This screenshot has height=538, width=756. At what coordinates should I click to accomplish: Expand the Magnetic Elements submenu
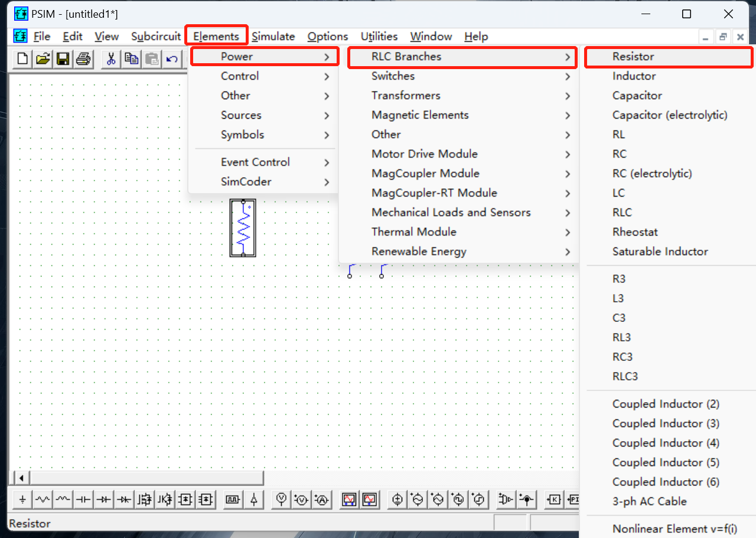(x=459, y=115)
